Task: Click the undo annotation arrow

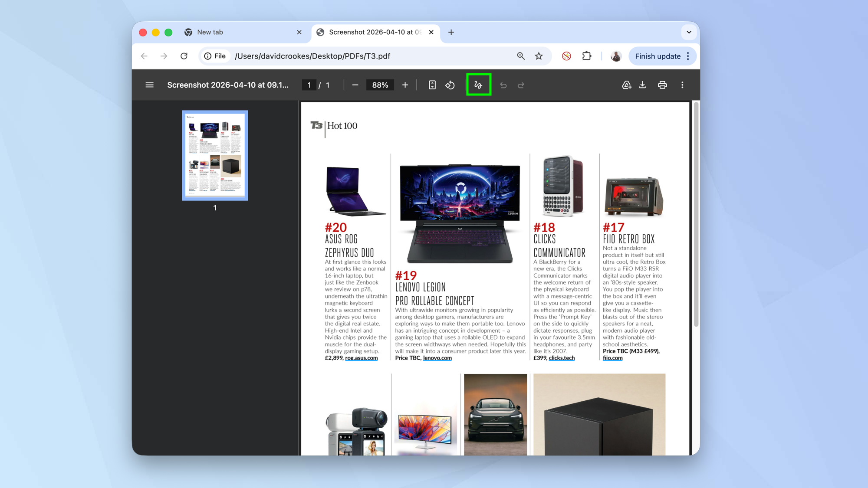Action: point(503,85)
